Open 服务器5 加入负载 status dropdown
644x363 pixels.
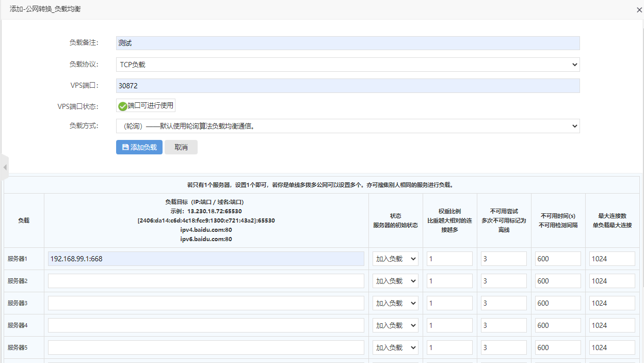[395, 348]
